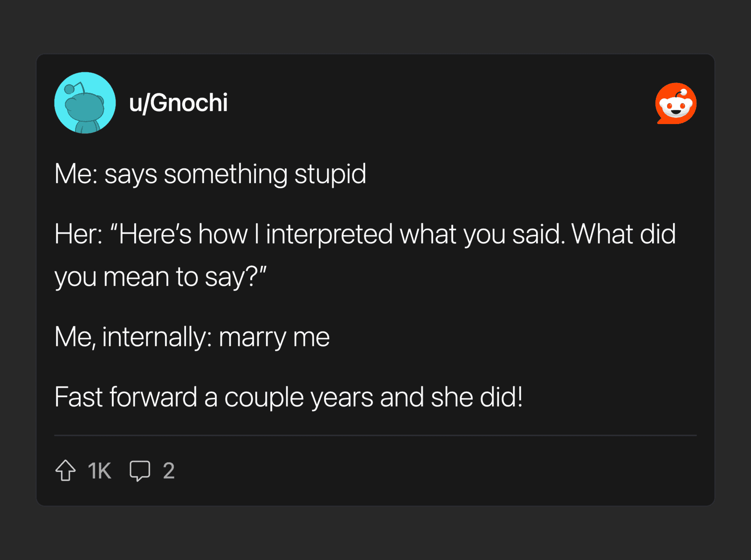751x560 pixels.
Task: Click the "Me, internally:" label
Action: point(132,337)
